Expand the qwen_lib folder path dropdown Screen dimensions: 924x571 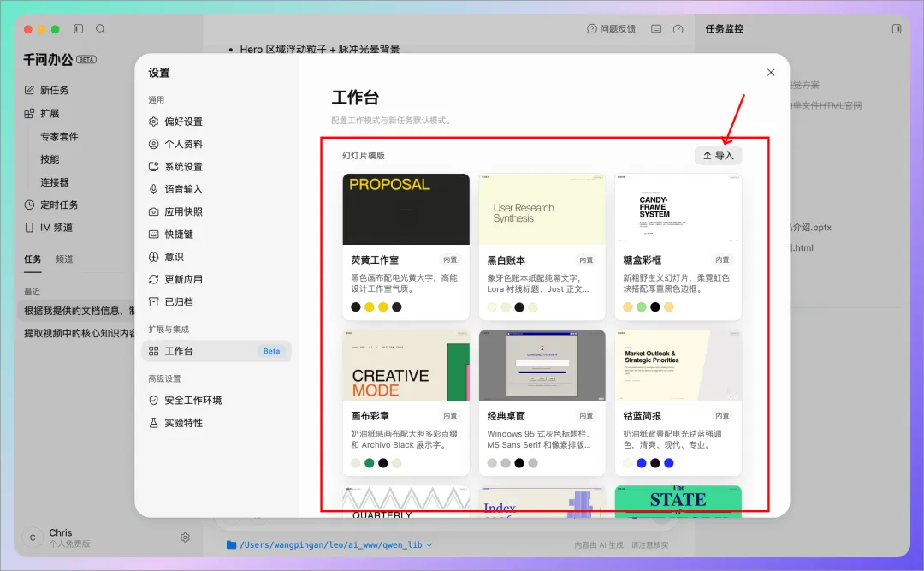click(x=429, y=545)
